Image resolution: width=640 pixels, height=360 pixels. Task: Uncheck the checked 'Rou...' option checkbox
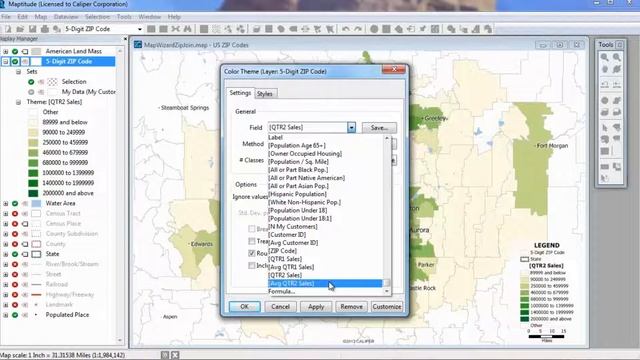pos(252,253)
